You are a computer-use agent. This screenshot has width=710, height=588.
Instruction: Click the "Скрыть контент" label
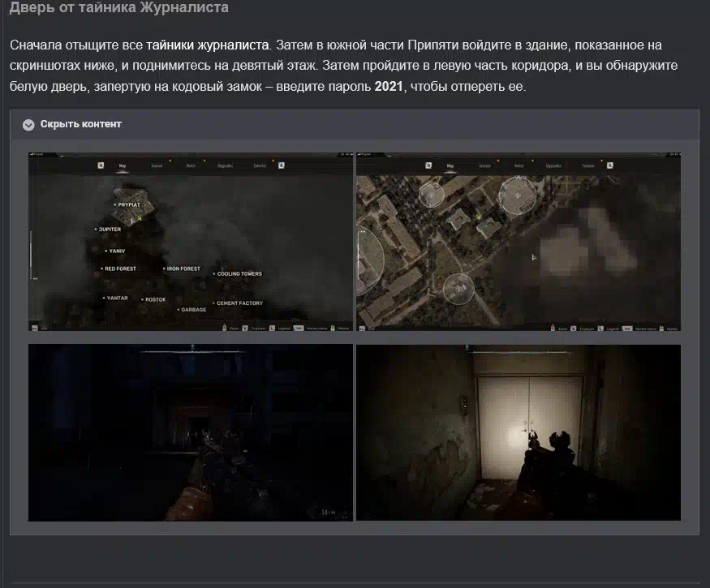coord(80,124)
